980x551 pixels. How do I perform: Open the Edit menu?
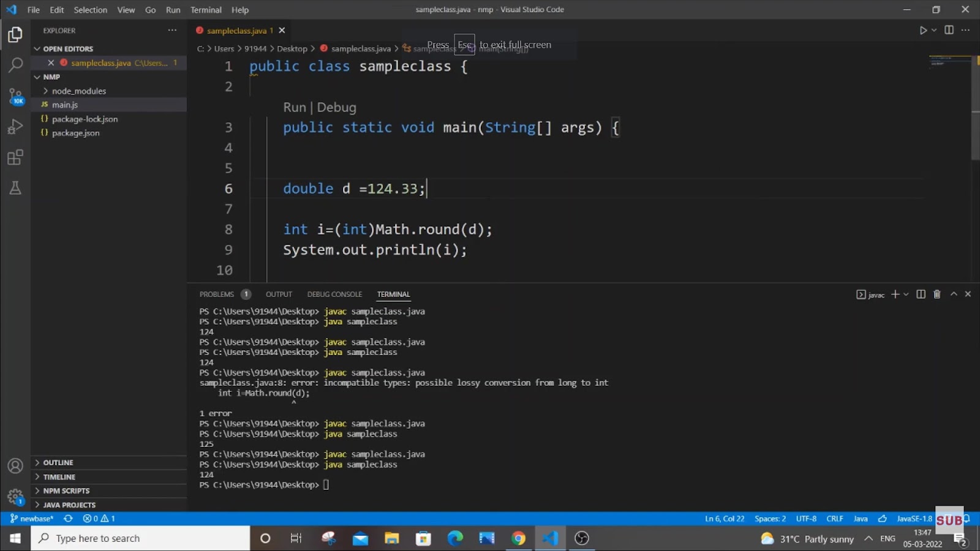[57, 10]
